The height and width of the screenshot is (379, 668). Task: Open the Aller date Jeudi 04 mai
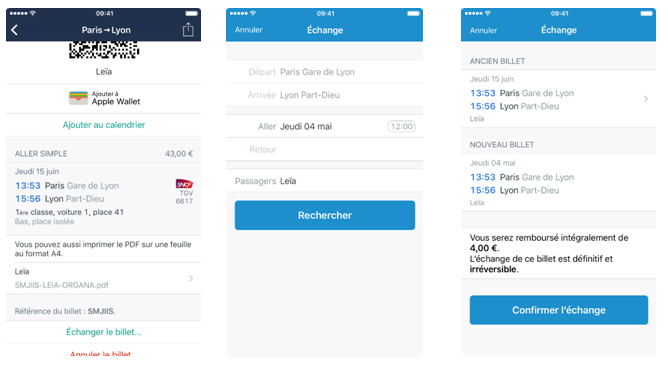306,126
